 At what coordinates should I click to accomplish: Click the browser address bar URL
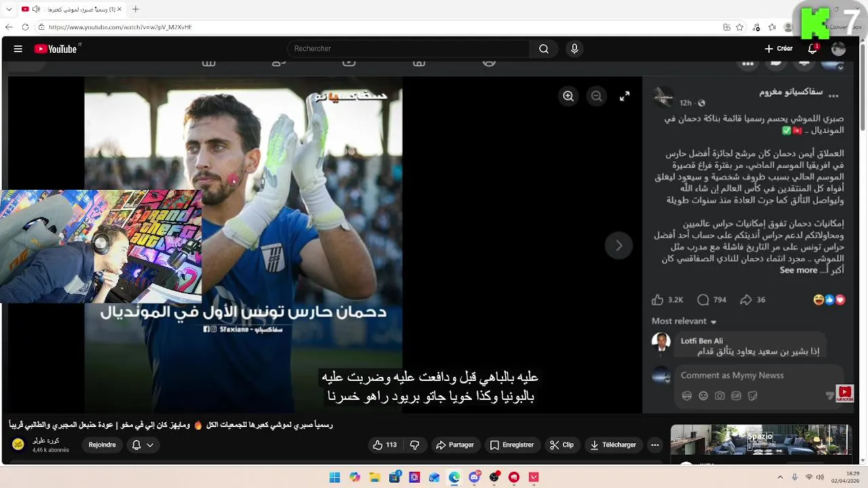[120, 27]
